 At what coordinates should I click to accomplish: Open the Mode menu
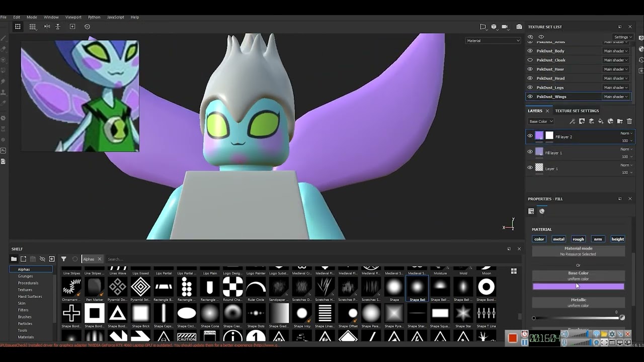pyautogui.click(x=32, y=17)
